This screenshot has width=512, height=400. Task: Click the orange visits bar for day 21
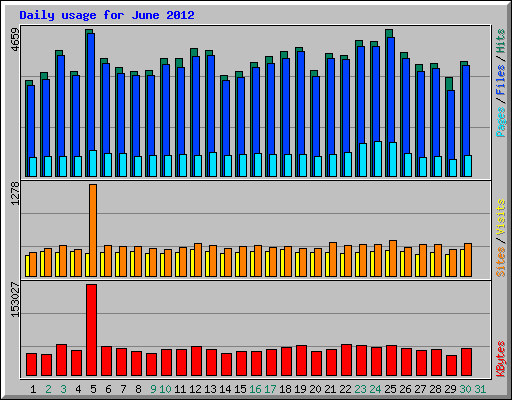(333, 259)
